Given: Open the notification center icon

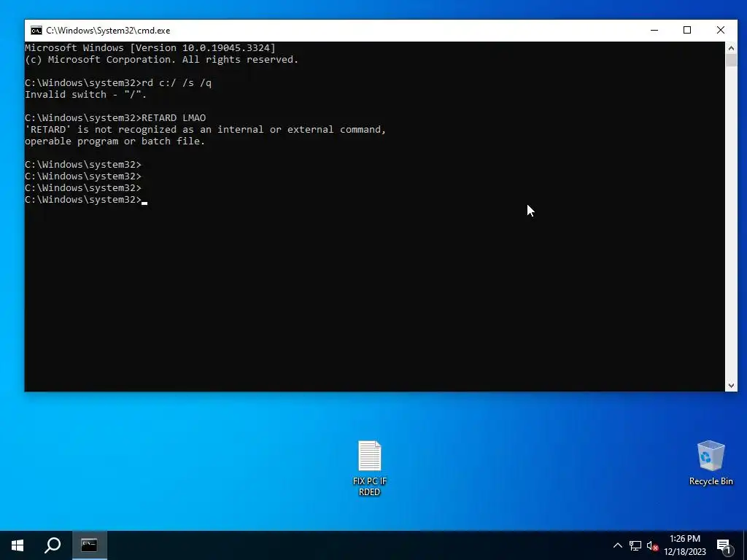Looking at the screenshot, I should pyautogui.click(x=724, y=545).
